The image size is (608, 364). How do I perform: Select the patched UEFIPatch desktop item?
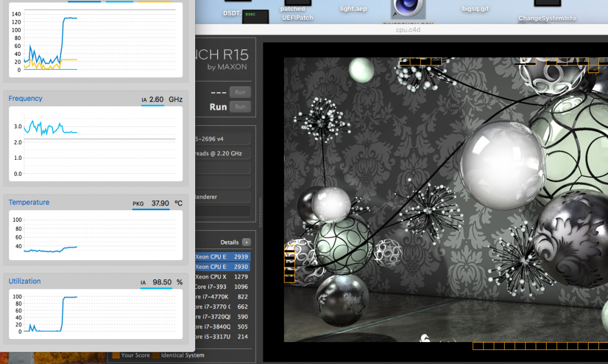coord(297,13)
